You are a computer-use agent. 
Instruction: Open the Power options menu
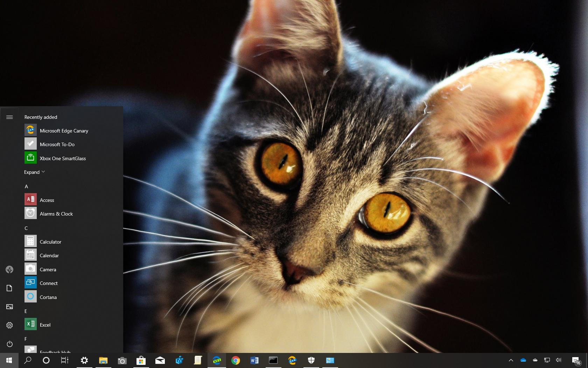click(9, 344)
